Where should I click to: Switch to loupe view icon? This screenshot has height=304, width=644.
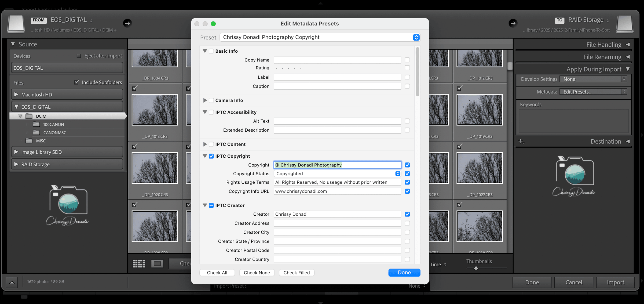pyautogui.click(x=157, y=263)
